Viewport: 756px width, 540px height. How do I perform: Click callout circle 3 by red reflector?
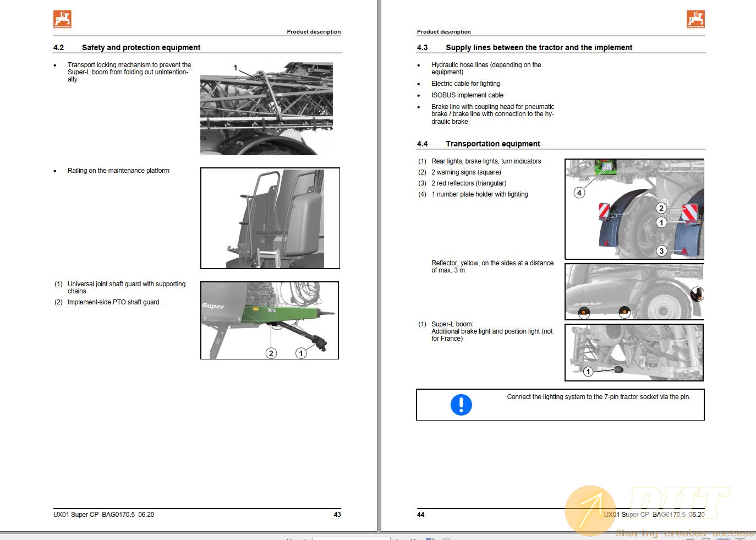pyautogui.click(x=661, y=251)
